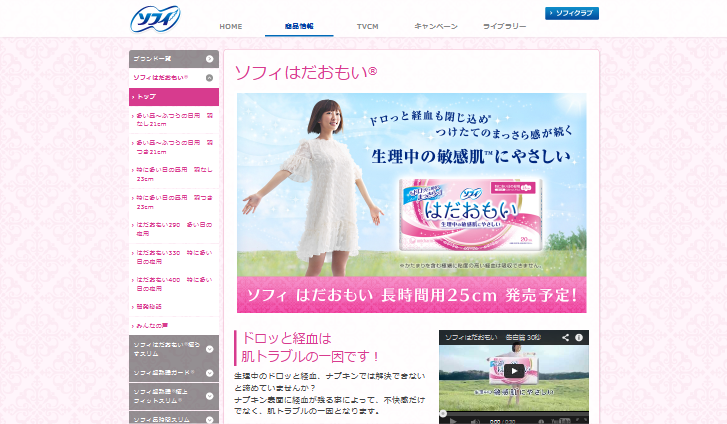The image size is (727, 424).
Task: Click the video control bar play icon
Action: click(x=453, y=421)
